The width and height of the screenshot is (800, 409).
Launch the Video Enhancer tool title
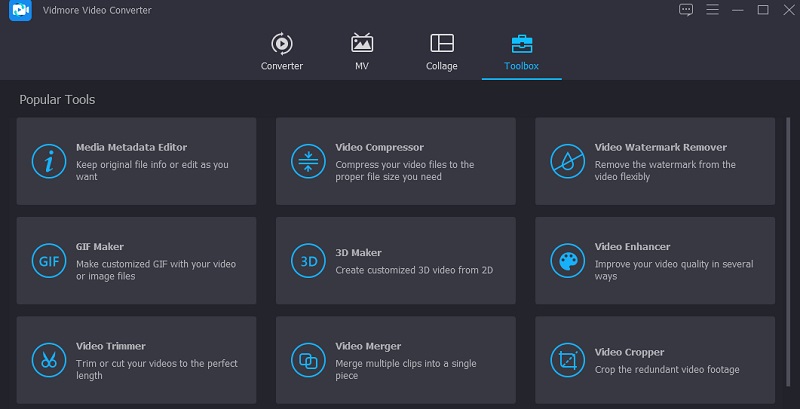tap(632, 247)
